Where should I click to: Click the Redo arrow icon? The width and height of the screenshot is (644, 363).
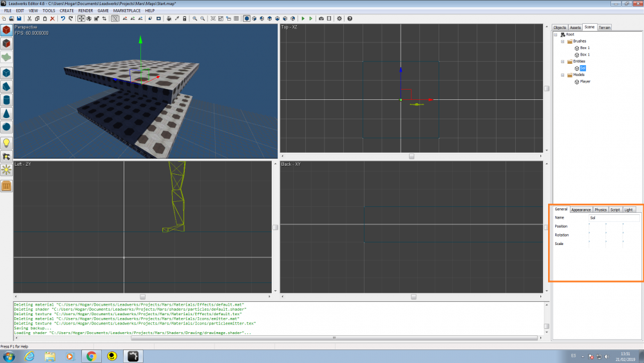point(71,19)
